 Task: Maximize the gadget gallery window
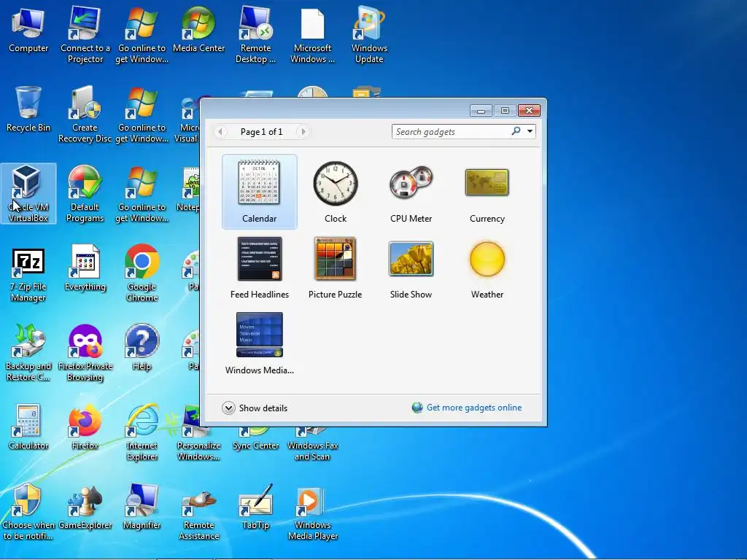(505, 111)
